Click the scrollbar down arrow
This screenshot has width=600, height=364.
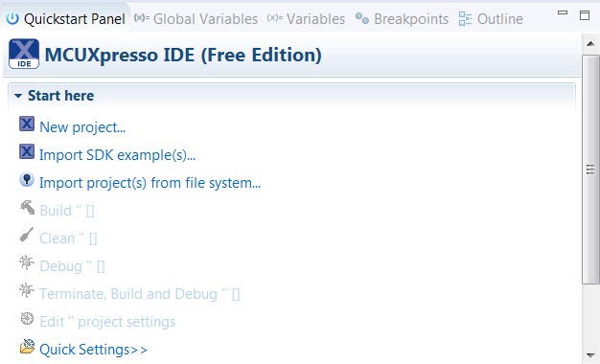click(x=590, y=355)
